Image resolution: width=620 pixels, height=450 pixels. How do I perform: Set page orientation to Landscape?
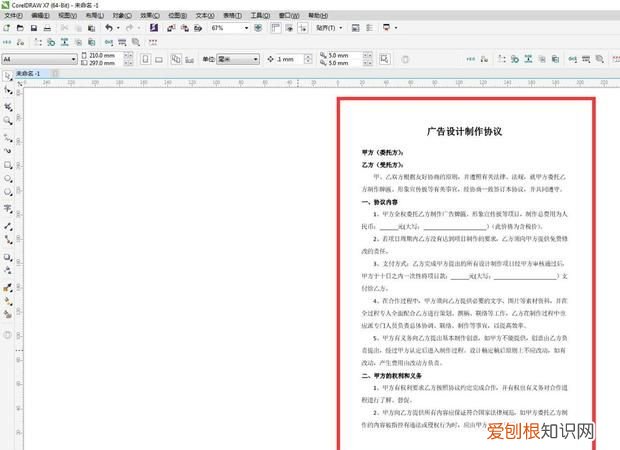coord(159,59)
